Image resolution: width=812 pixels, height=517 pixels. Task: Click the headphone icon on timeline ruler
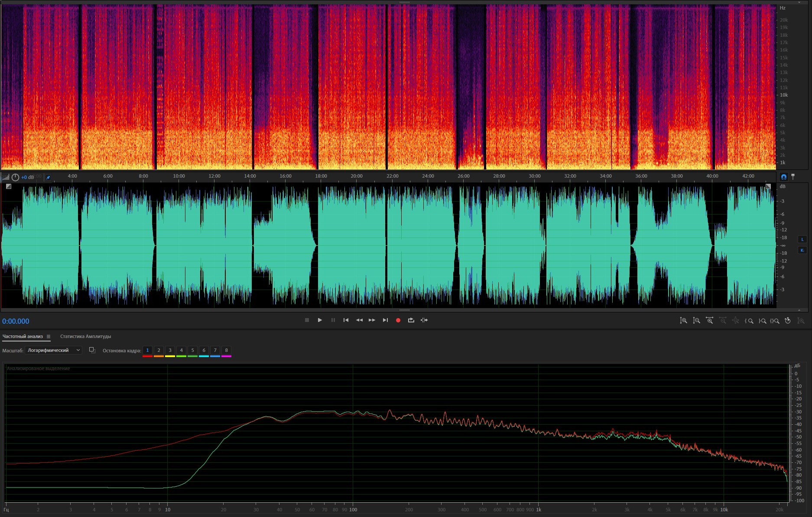coord(783,177)
